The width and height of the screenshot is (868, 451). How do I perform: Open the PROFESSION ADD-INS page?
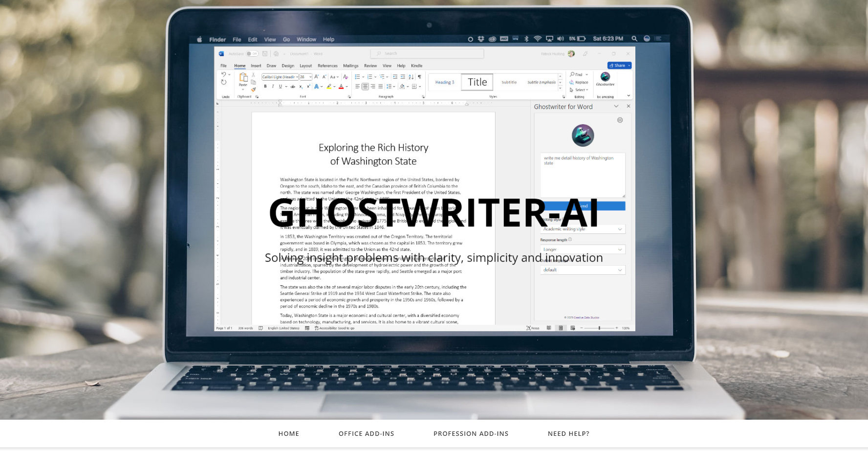pyautogui.click(x=471, y=434)
